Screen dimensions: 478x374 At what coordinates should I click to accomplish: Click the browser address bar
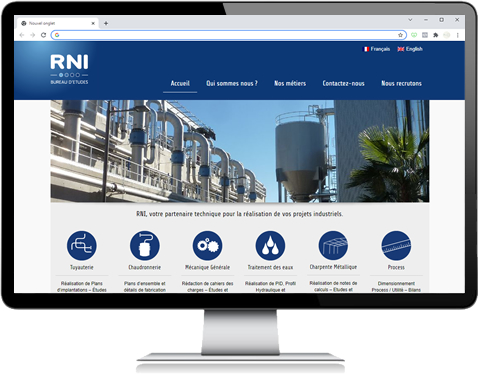pos(229,35)
